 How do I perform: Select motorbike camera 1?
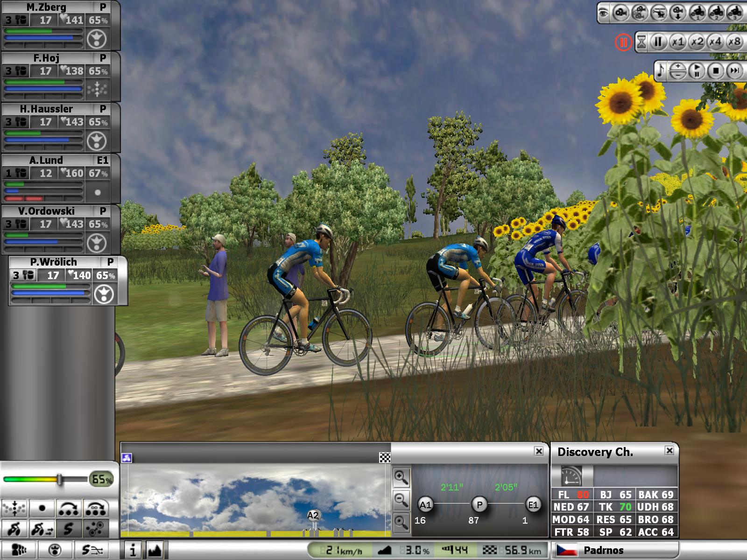(x=698, y=13)
